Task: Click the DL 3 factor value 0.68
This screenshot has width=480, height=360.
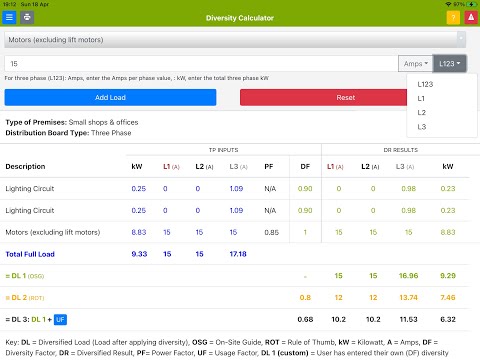Action: point(305,319)
